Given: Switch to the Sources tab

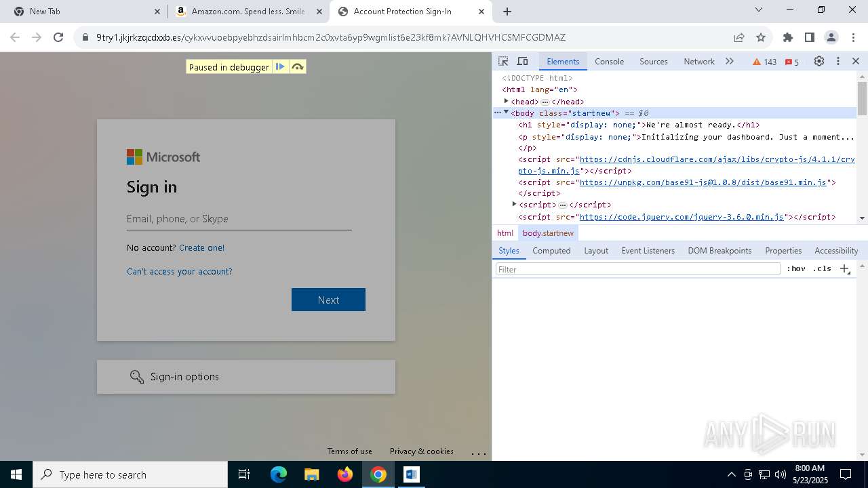Looking at the screenshot, I should point(654,61).
